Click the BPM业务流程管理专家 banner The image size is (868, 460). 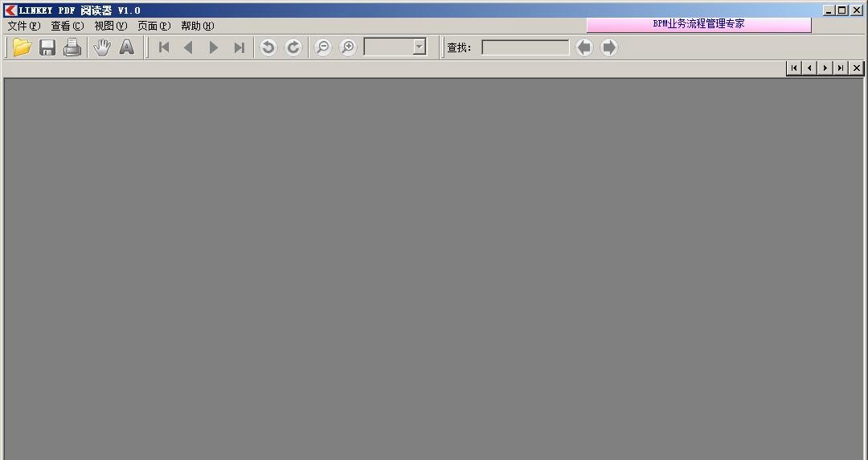[698, 24]
